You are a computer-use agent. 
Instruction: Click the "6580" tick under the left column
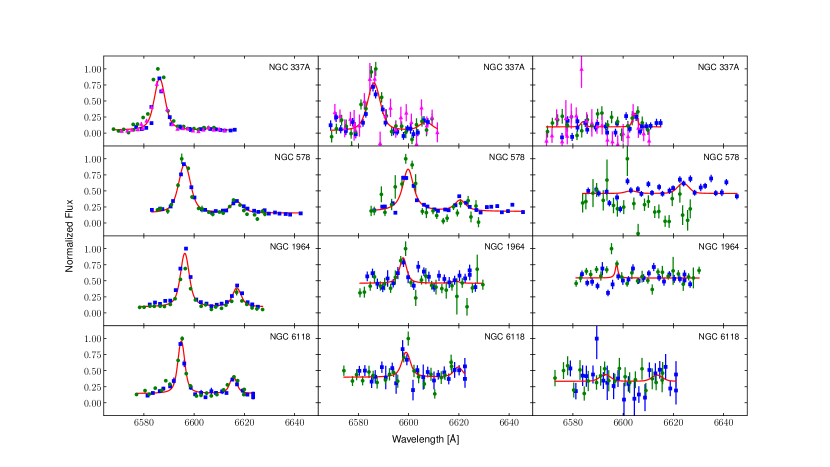(x=144, y=423)
